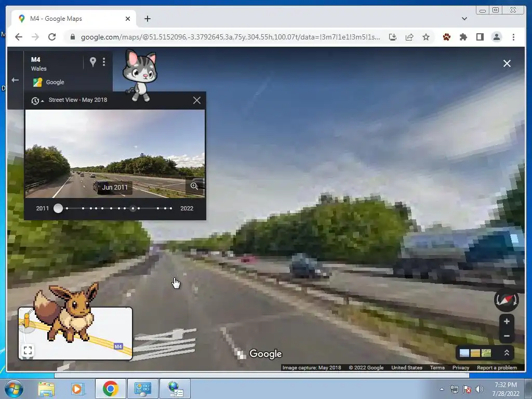Open a new browser tab

[147, 19]
